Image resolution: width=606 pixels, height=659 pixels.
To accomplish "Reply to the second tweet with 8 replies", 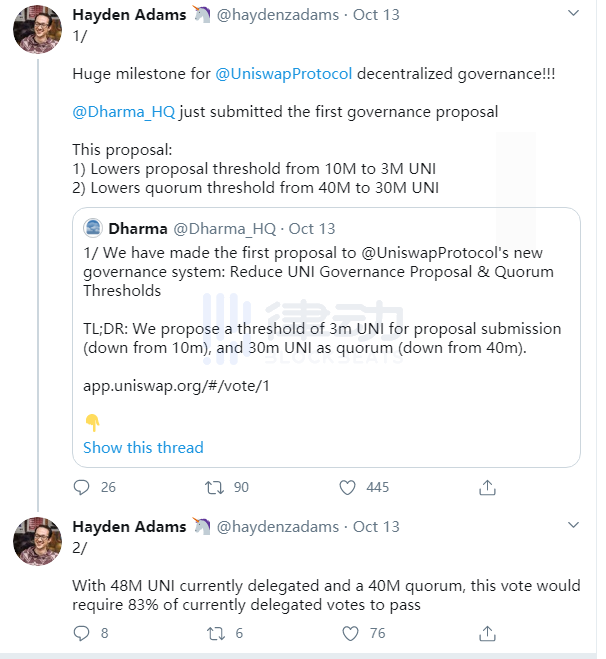I will click(82, 633).
